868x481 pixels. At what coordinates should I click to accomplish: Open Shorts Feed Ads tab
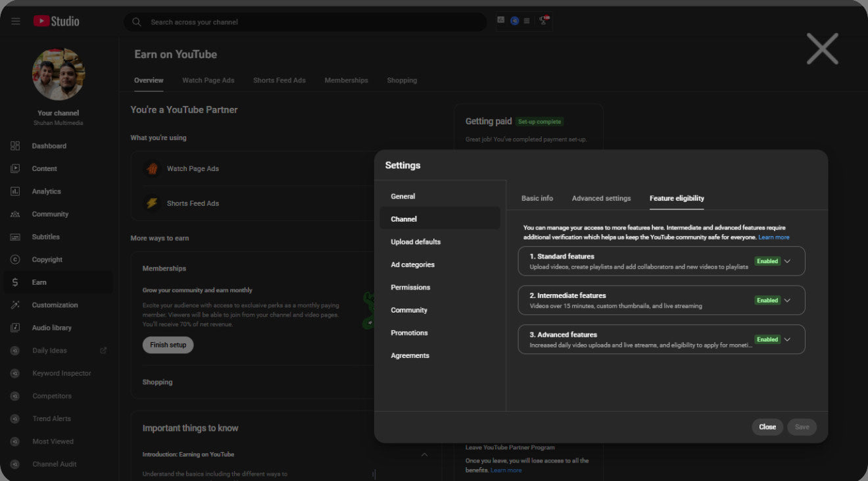[279, 80]
